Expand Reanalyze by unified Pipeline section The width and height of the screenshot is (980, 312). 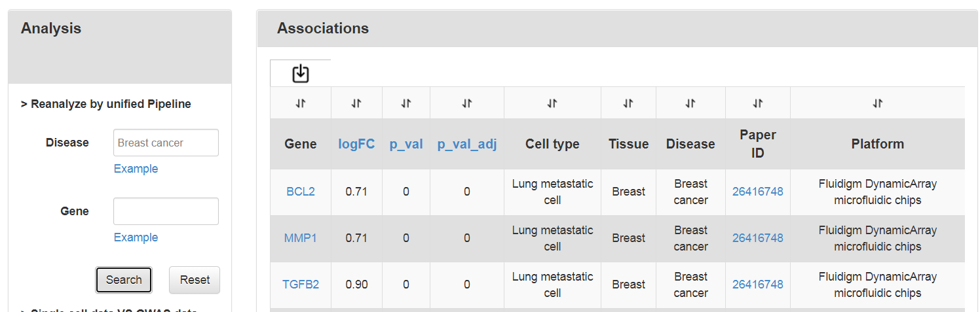[x=106, y=104]
